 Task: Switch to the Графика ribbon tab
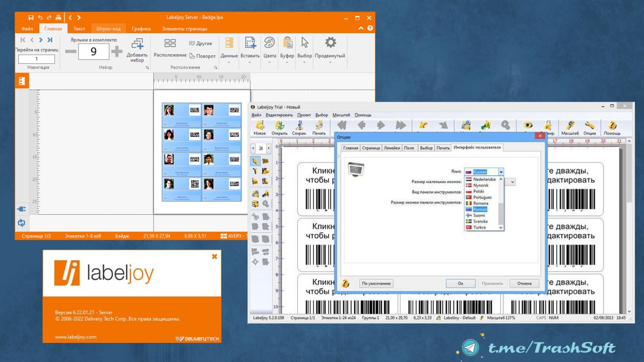click(x=141, y=29)
